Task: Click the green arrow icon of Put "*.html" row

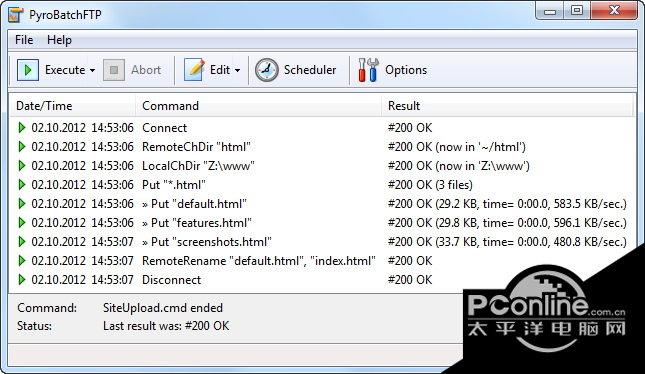Action: [x=22, y=185]
